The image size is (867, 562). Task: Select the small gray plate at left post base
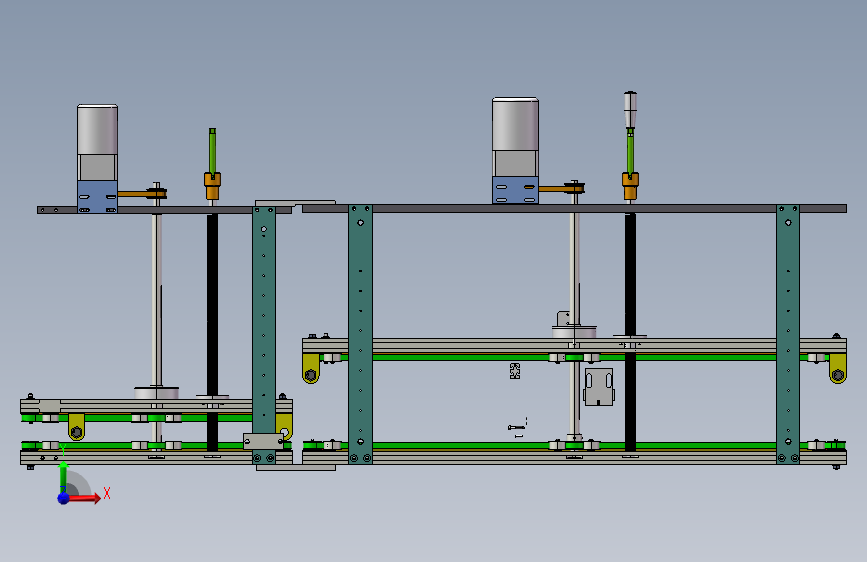[264, 441]
